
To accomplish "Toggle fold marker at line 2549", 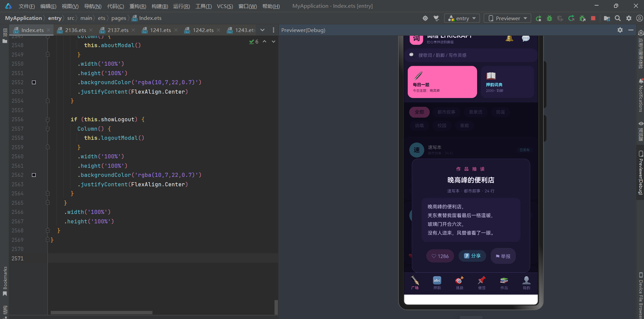I will click(48, 55).
